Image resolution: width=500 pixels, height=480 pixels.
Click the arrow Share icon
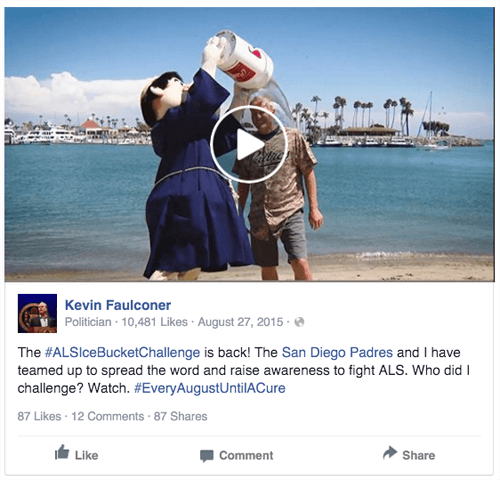point(390,453)
